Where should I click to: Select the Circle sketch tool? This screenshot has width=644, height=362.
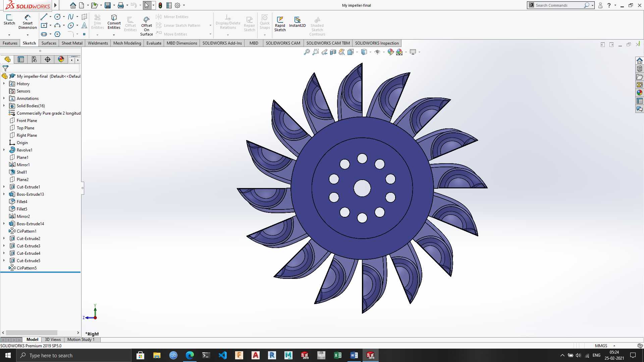57,17
